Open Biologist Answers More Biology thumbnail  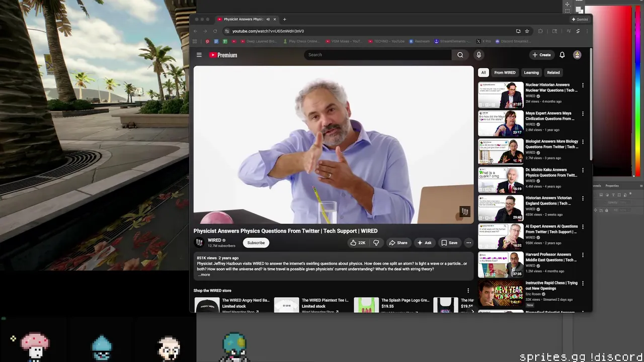(501, 151)
